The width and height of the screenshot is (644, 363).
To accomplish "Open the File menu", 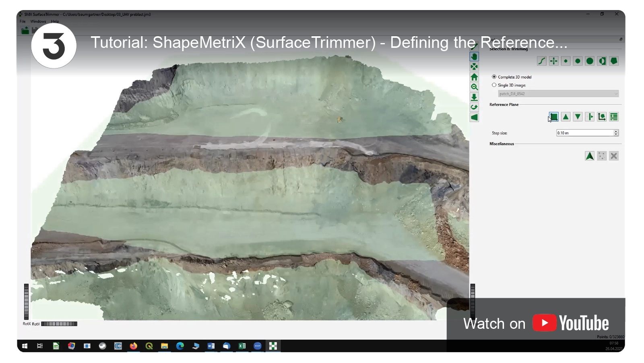I will point(23,21).
